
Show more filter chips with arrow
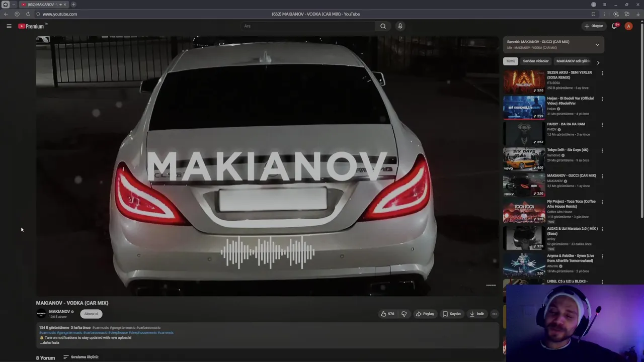[598, 62]
